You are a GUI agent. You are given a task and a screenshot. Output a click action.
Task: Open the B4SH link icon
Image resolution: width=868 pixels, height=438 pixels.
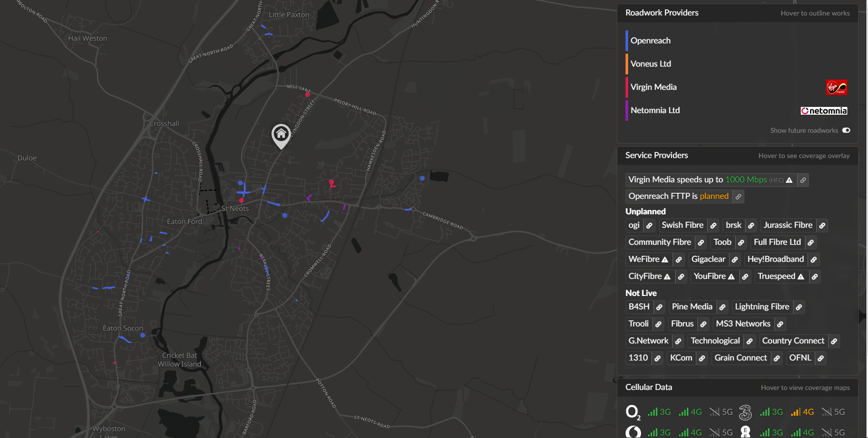659,307
